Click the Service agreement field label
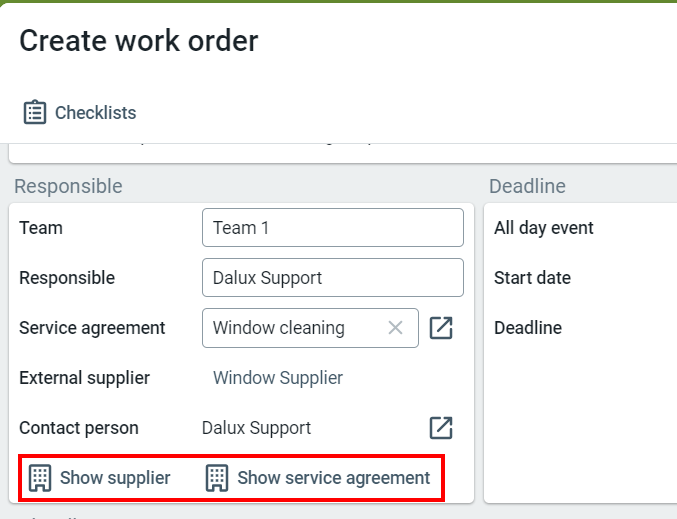This screenshot has height=519, width=677. click(x=92, y=328)
